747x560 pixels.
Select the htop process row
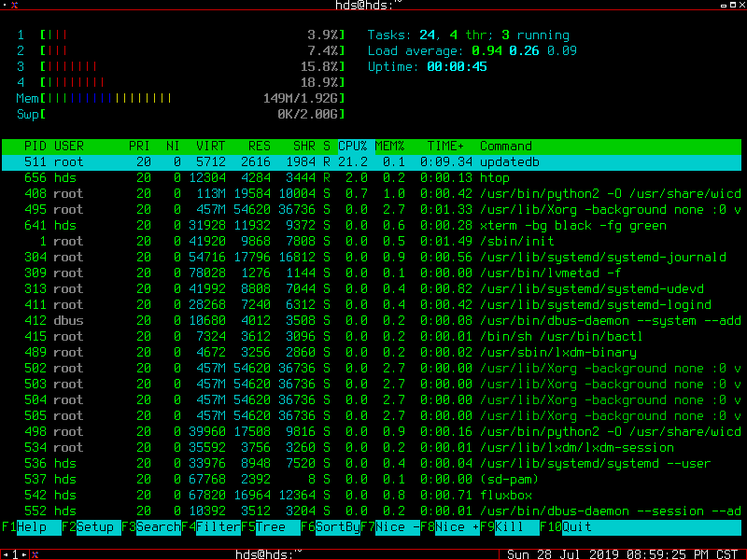click(372, 178)
